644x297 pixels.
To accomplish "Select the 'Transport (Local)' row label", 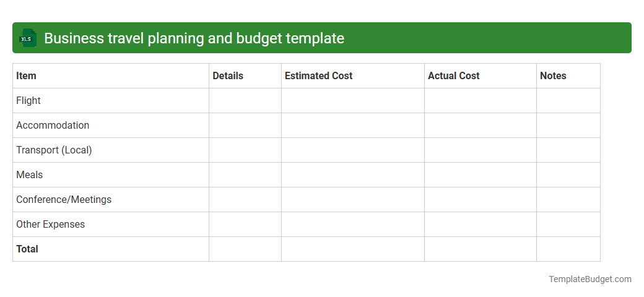I will click(x=54, y=150).
